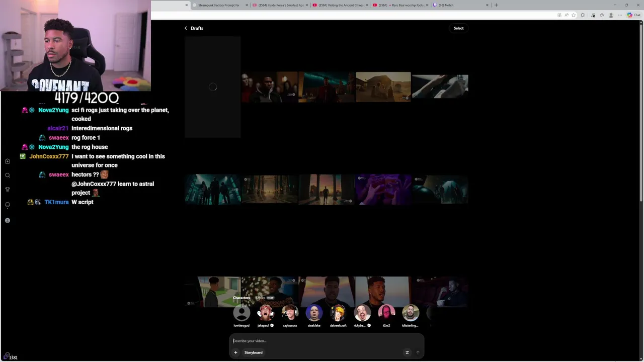Close the Steampunk Factory Prompt Fix tab
This screenshot has height=362, width=644.
coord(247,5)
